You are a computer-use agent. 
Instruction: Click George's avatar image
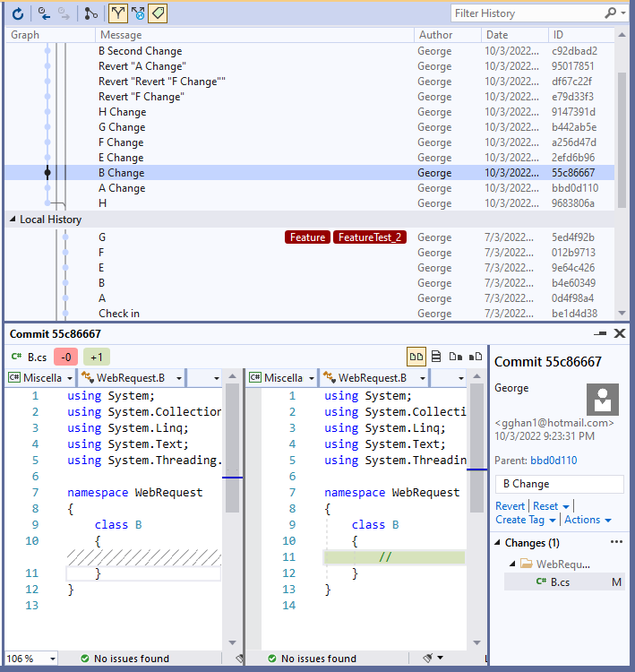(x=603, y=400)
